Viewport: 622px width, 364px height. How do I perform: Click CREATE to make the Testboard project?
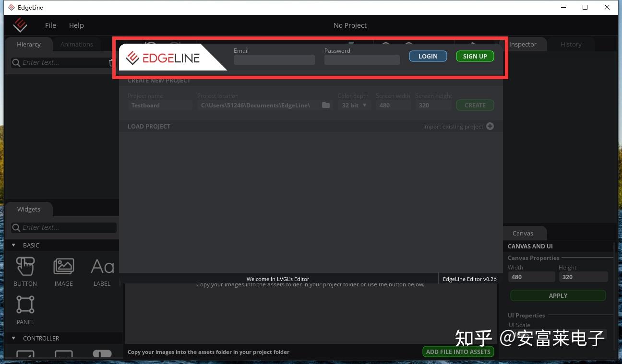475,105
